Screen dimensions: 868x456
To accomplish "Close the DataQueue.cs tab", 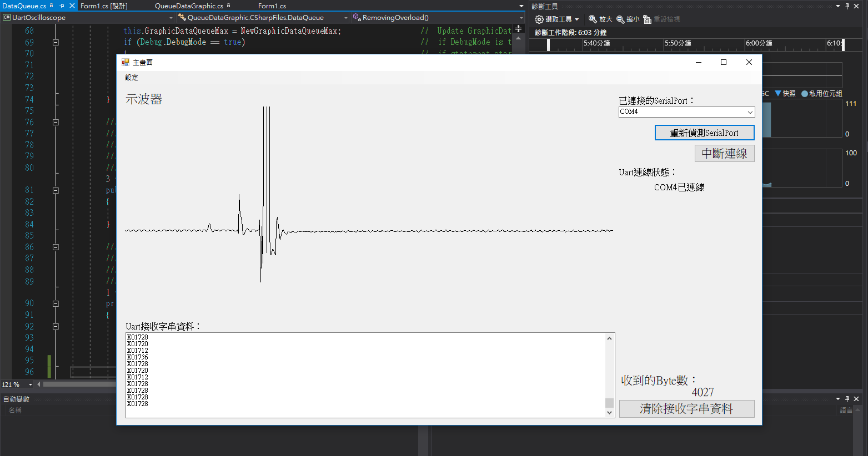I will coord(72,6).
